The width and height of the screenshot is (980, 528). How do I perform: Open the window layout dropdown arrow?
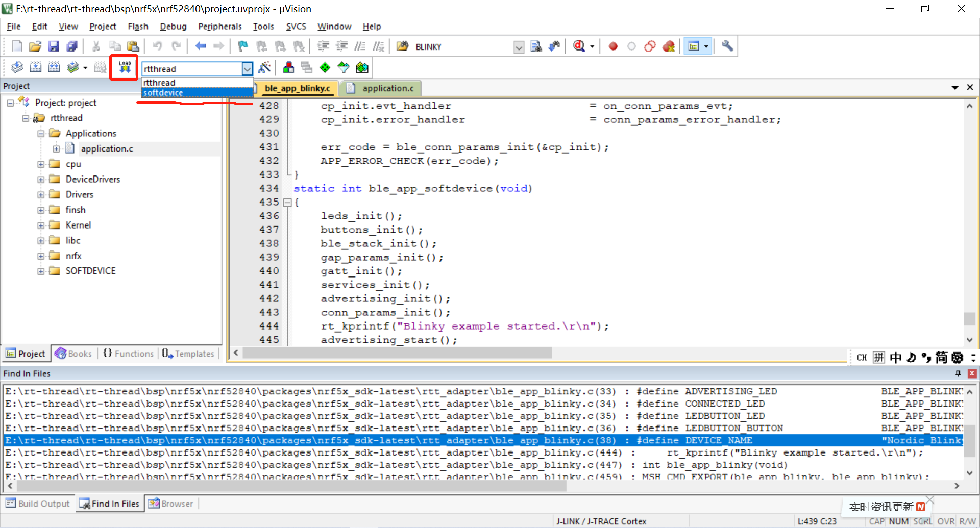[x=706, y=47]
